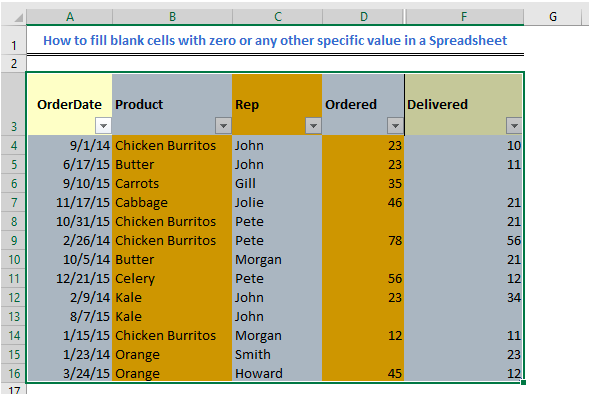The width and height of the screenshot is (590, 394).
Task: Open the Ordered column filter arrow
Action: [x=395, y=126]
